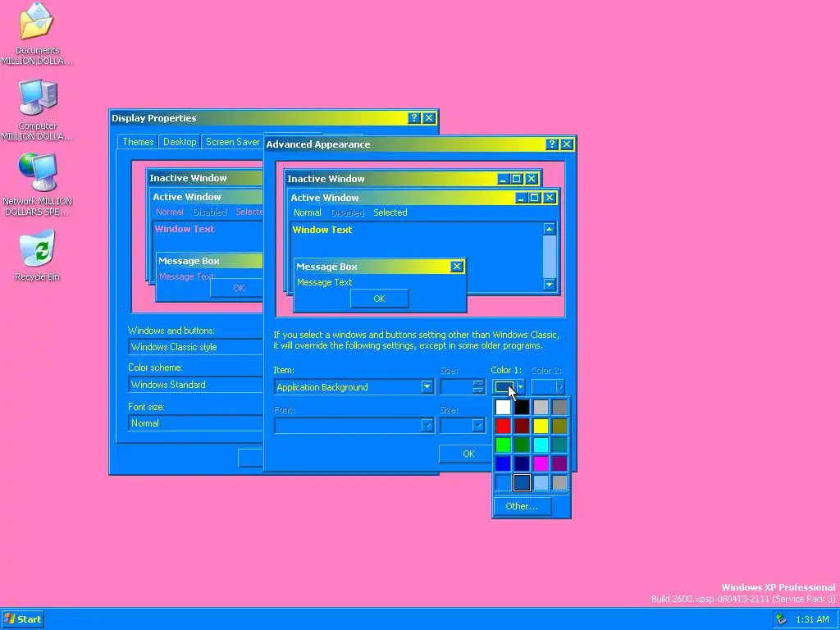
Task: Click "Message Text" in the Advanced Appearance preview
Action: 325,282
